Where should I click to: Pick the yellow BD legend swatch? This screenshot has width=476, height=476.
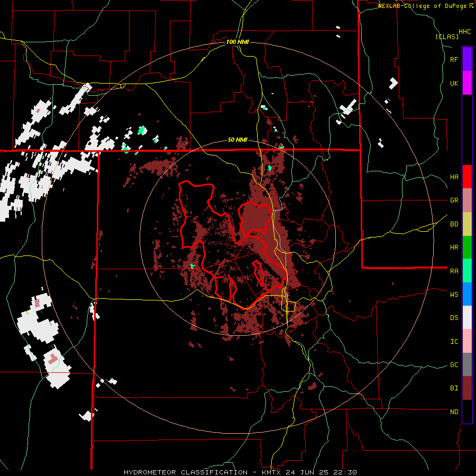coord(467,224)
